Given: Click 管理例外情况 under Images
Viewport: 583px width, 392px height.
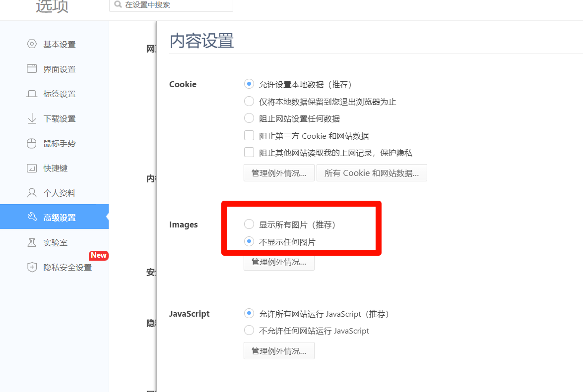Looking at the screenshot, I should tap(279, 262).
